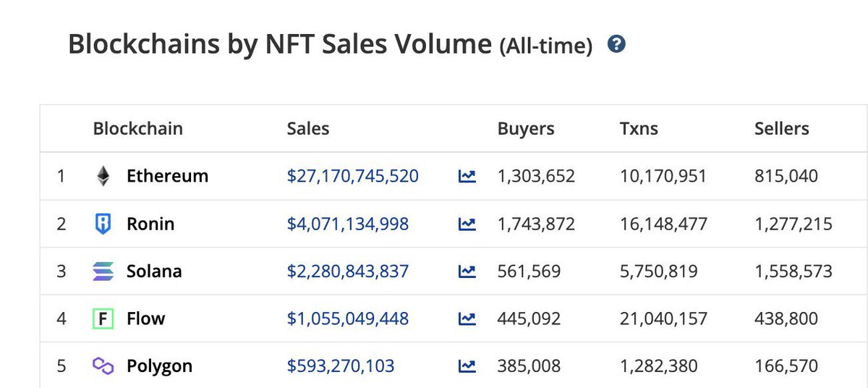Sort by Sellers column header
Image resolution: width=868 pixels, height=388 pixels.
[x=782, y=129]
